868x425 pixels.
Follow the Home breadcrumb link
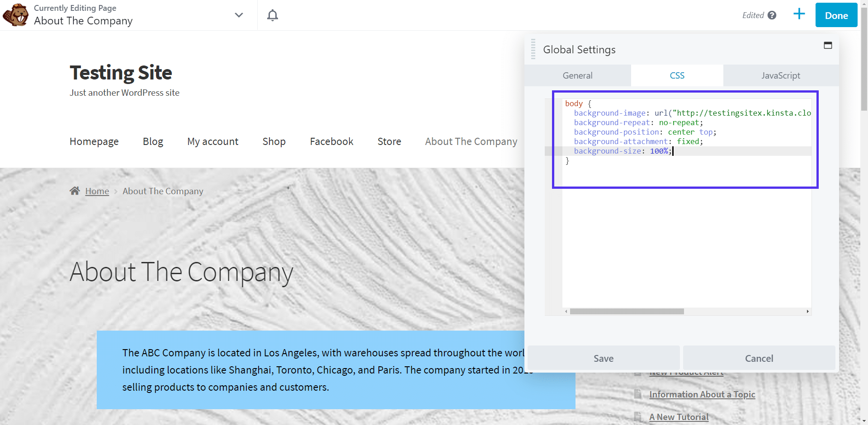click(x=97, y=191)
